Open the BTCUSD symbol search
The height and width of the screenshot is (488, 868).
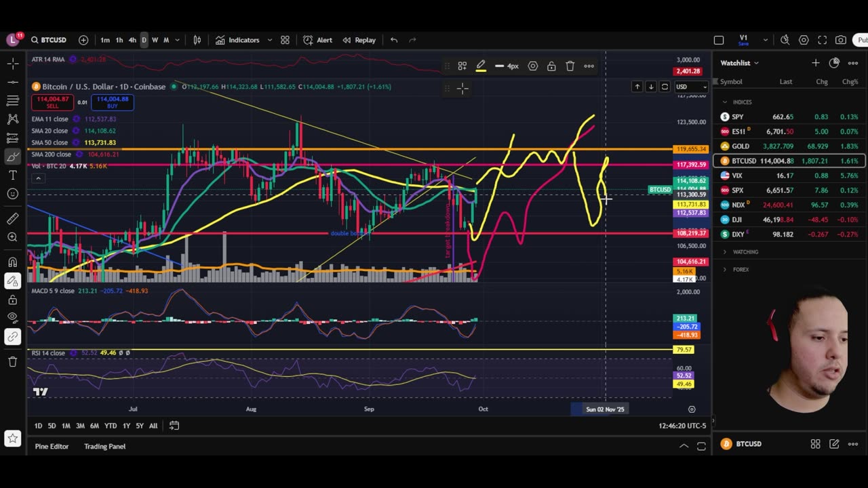[48, 40]
